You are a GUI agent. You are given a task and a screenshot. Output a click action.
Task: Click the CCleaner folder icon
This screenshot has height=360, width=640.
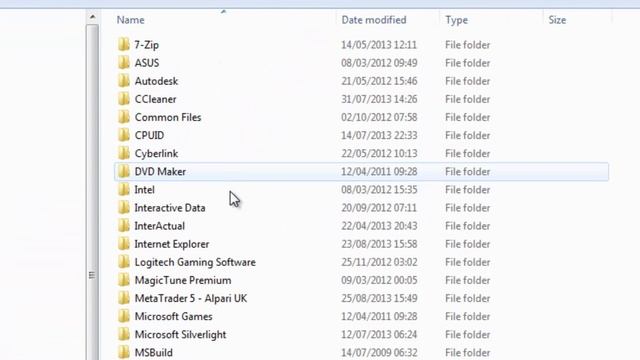(x=124, y=99)
